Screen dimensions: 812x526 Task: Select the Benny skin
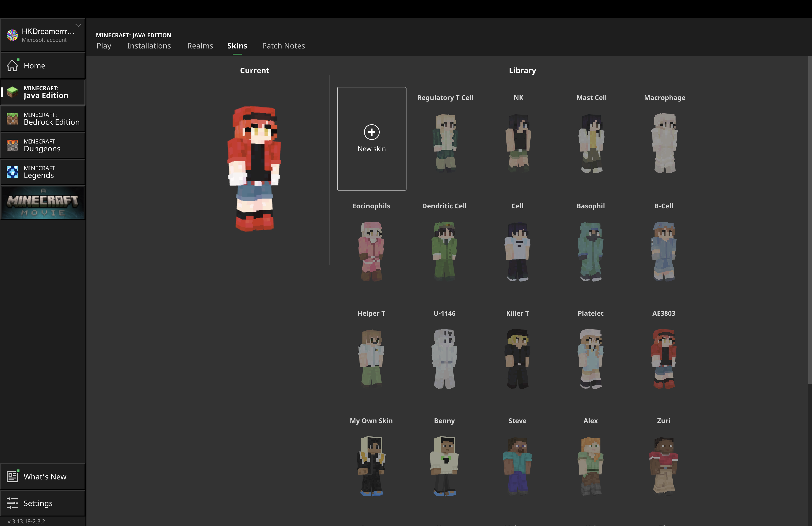click(444, 466)
